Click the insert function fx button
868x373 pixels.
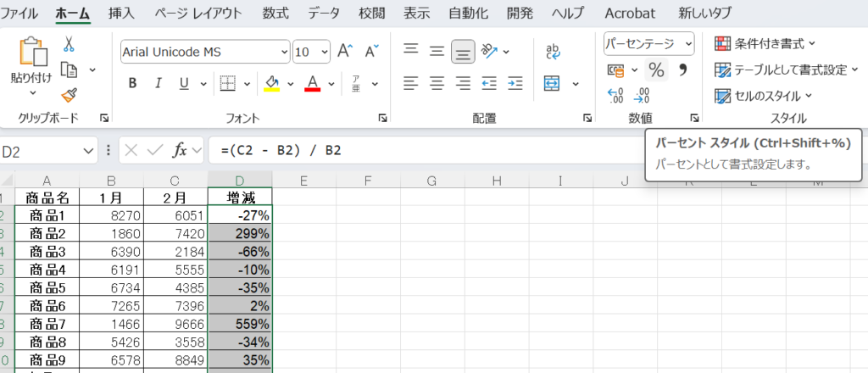(x=180, y=151)
